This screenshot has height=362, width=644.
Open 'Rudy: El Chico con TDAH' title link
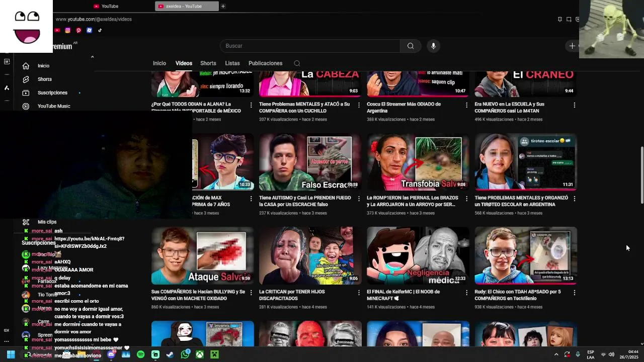point(518,295)
